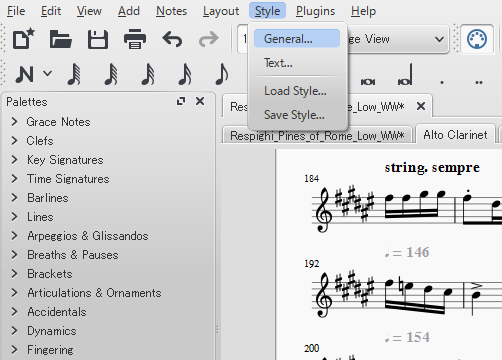Expand the Brackets palette
Viewport: 502px width, 360px height.
pos(14,274)
